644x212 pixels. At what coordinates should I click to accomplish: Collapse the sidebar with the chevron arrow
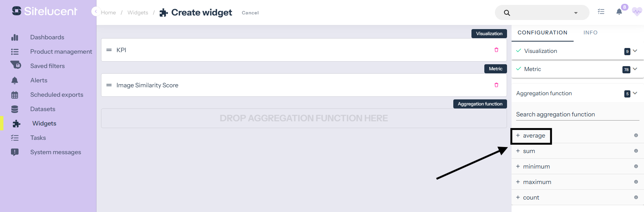(x=95, y=11)
